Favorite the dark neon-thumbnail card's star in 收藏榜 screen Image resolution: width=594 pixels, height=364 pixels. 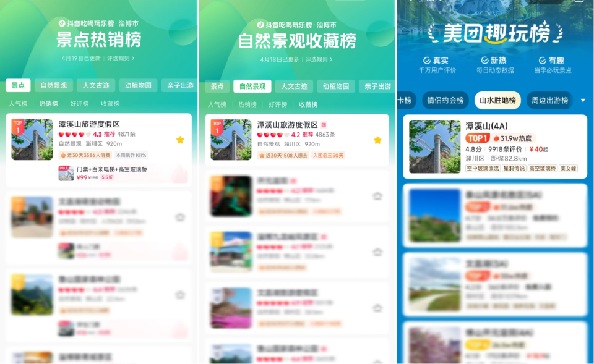377,196
